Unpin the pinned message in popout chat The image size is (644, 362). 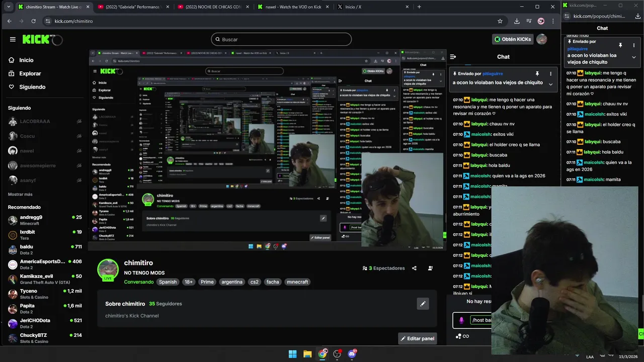pyautogui.click(x=620, y=45)
